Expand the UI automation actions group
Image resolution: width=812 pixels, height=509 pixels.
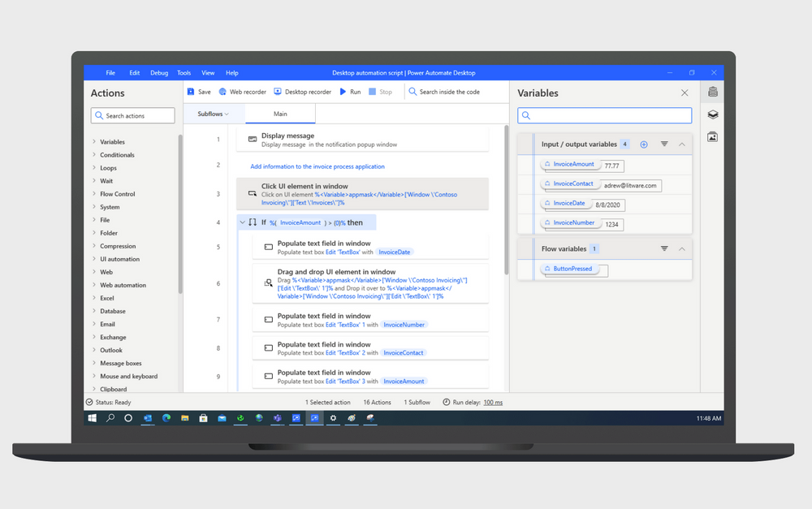[x=94, y=258]
